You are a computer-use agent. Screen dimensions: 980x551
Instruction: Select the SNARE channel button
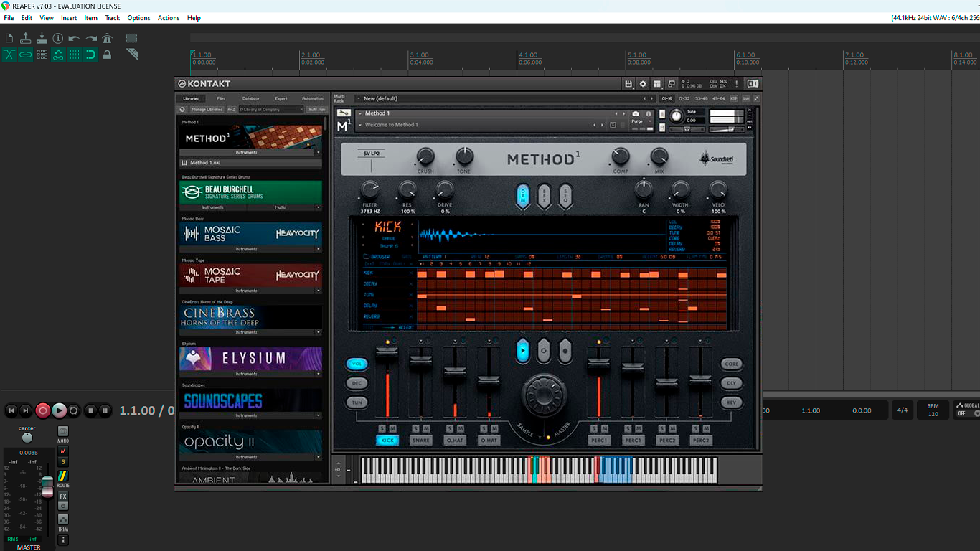[420, 441]
